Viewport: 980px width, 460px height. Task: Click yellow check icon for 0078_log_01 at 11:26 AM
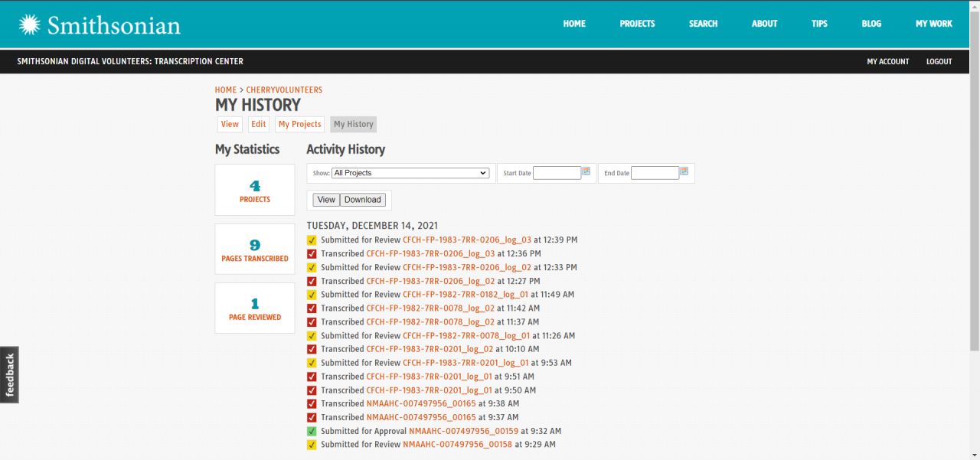[312, 336]
